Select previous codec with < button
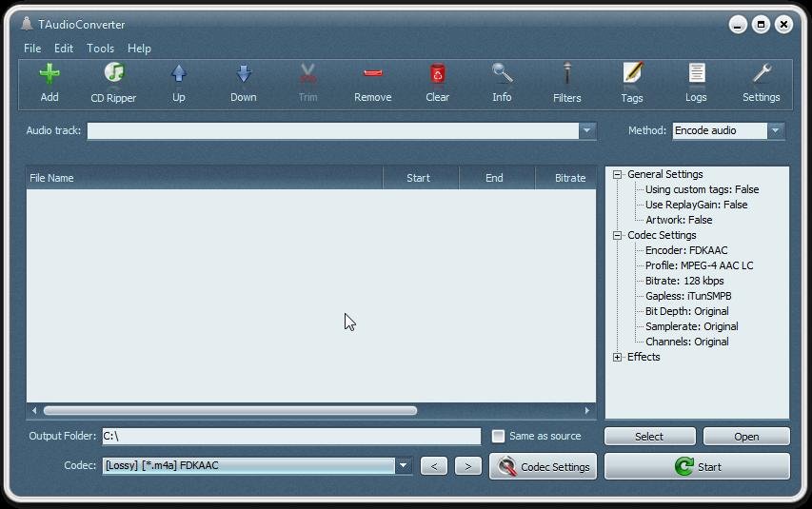This screenshot has height=509, width=812. pos(434,466)
